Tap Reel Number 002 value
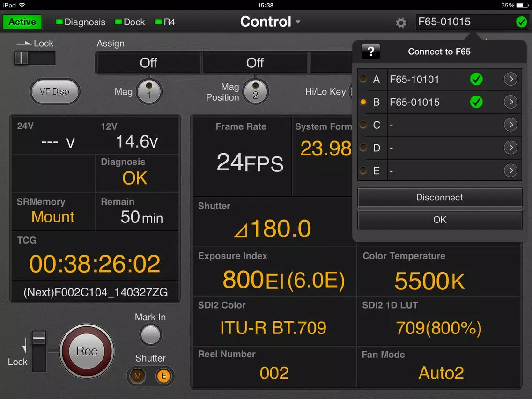This screenshot has height=399, width=532. coord(274,373)
